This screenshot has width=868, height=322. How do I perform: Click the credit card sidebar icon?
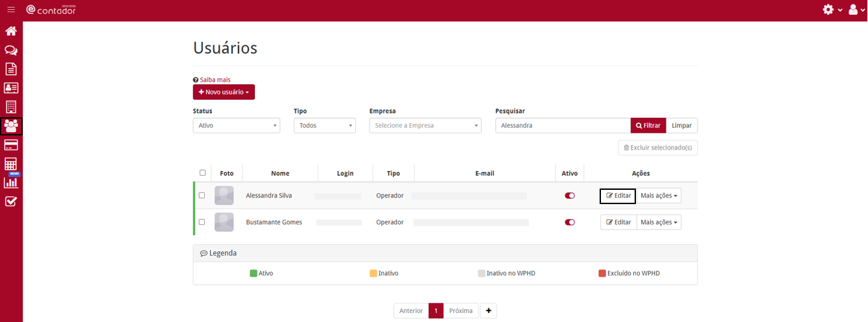point(11,144)
